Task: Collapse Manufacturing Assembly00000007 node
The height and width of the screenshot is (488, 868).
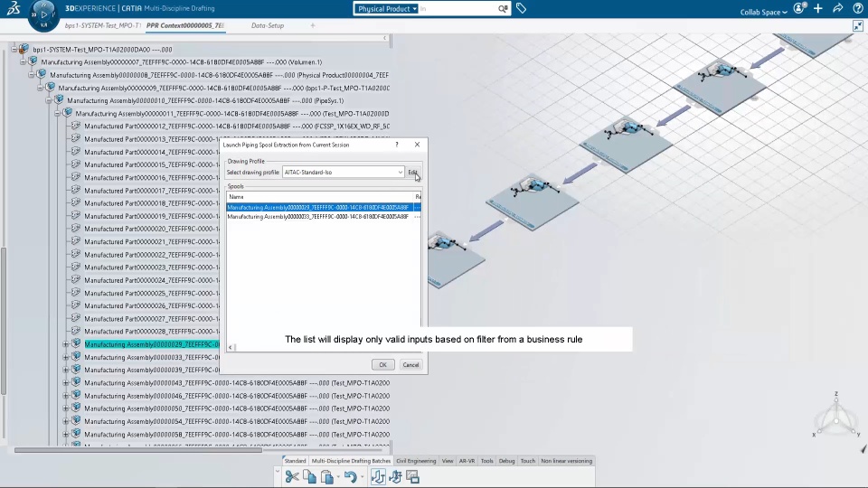Action: (23, 62)
